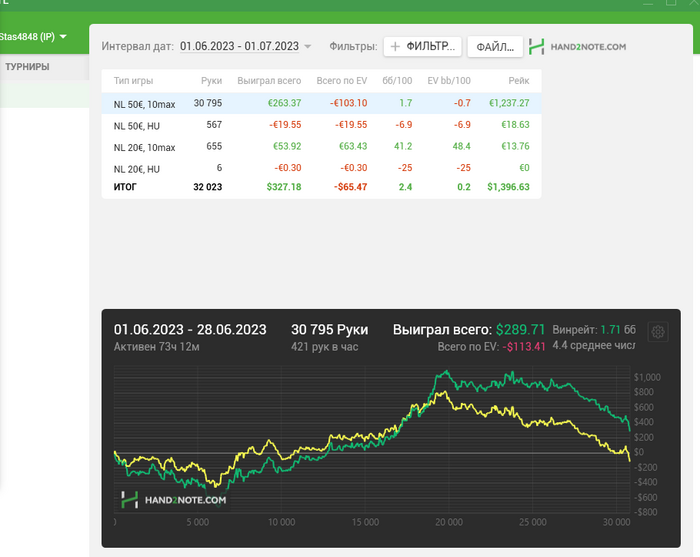Select the NL 50€, 10max row
The height and width of the screenshot is (557, 700).
321,104
